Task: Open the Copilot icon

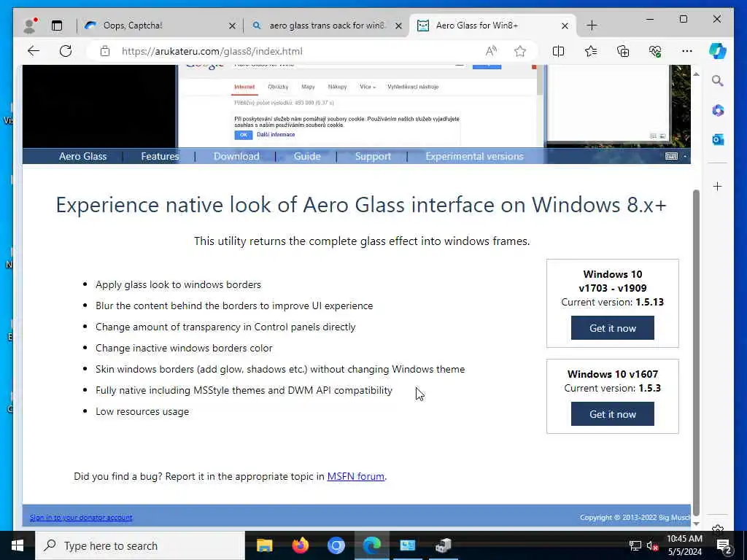Action: 718,51
